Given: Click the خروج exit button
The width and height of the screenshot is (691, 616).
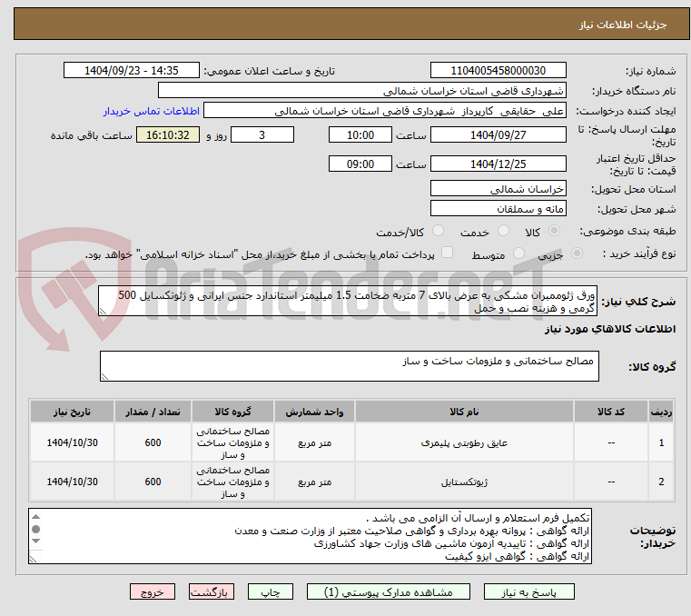Looking at the screenshot, I should pyautogui.click(x=152, y=591).
